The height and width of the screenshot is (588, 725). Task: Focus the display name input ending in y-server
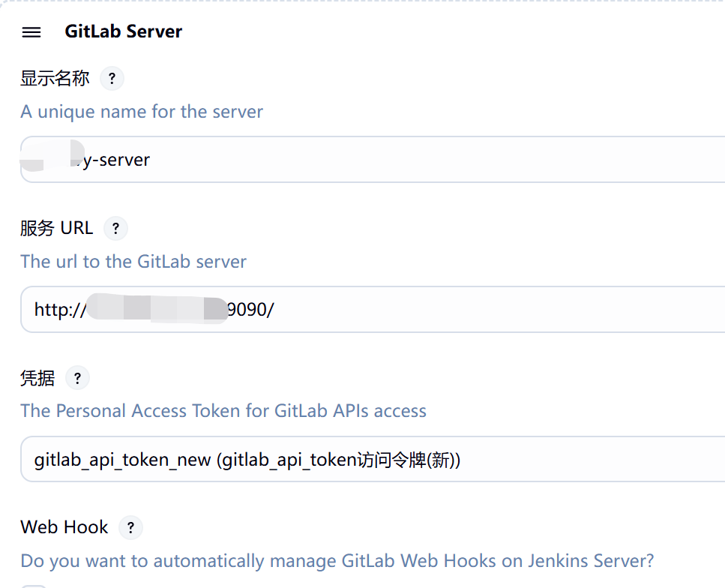pyautogui.click(x=373, y=160)
